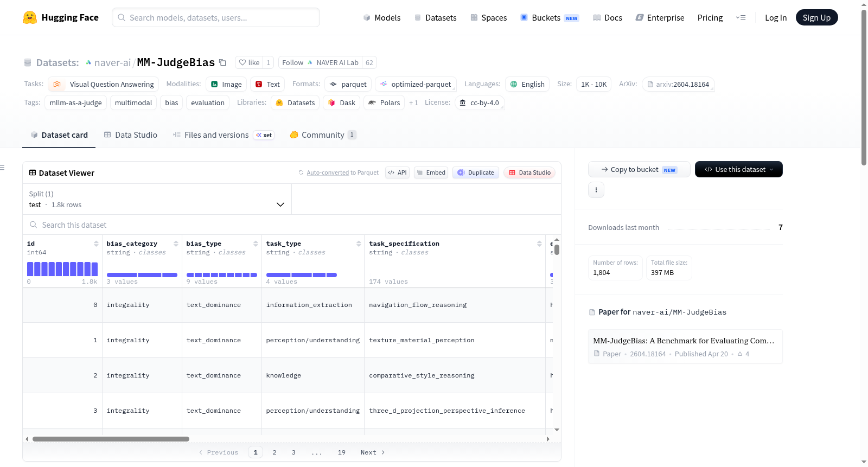Select the parquet format tag
Screen dimensions: 868x467
[x=348, y=84]
